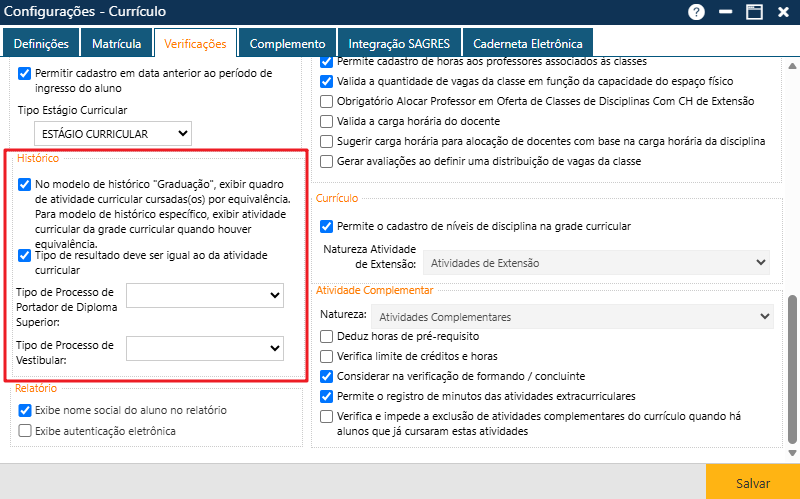The image size is (800, 499).
Task: Open Natureza Atividade de Extensão dropdown
Action: click(596, 263)
